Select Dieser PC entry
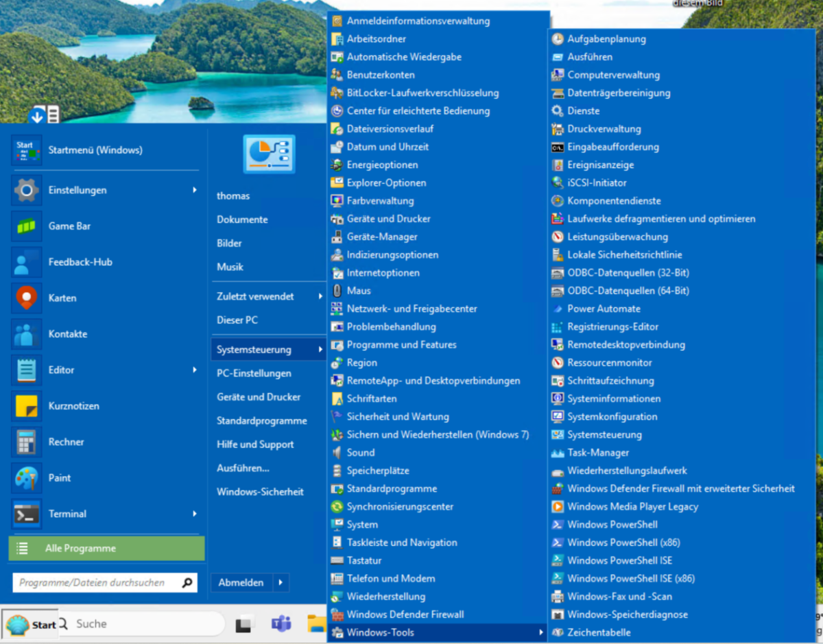The image size is (823, 644). tap(237, 320)
